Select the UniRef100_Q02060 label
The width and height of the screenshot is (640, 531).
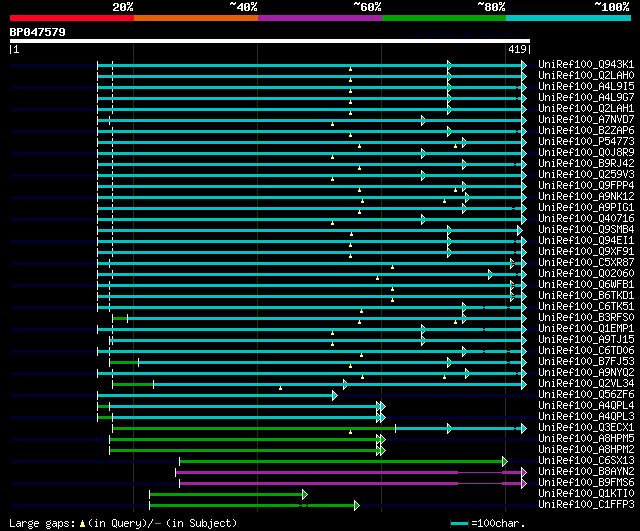point(586,274)
